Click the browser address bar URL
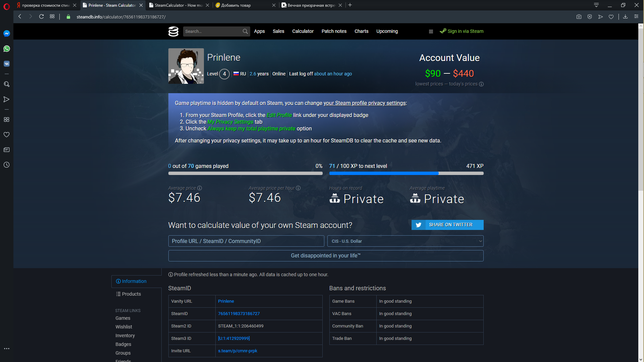The height and width of the screenshot is (362, 644). 121,17
